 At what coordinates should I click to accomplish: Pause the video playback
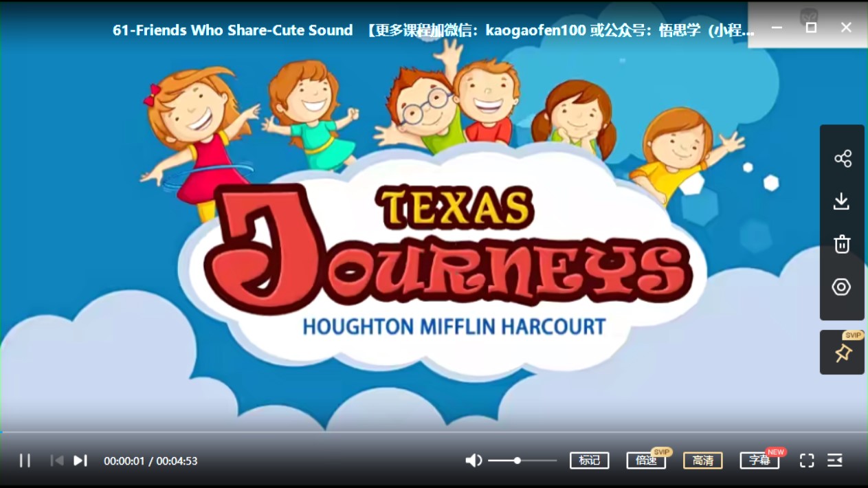[25, 461]
